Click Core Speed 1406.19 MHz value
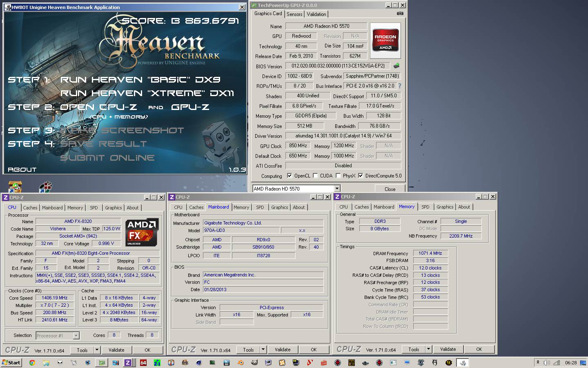588x368 pixels. (55, 298)
